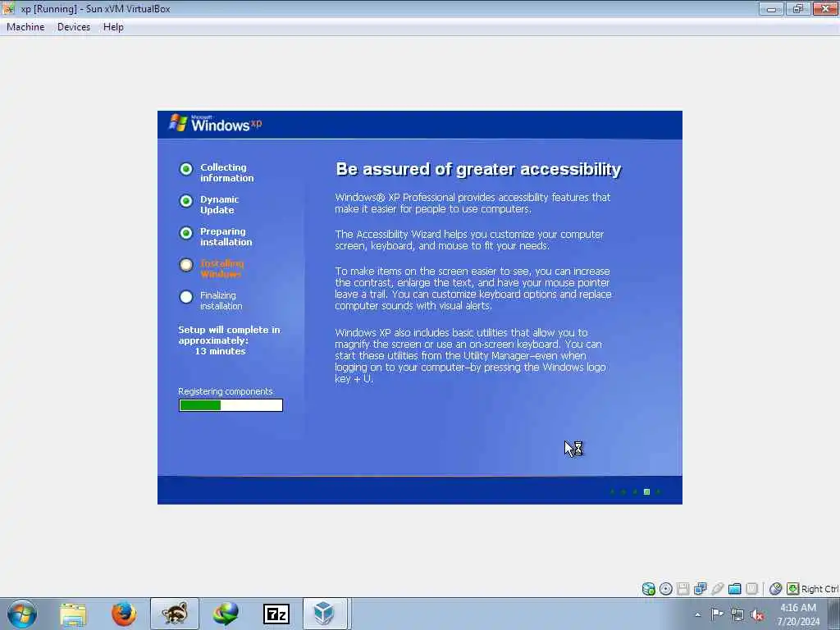Click the Installing Windows step indicator
This screenshot has height=630, width=840.
coord(186,265)
